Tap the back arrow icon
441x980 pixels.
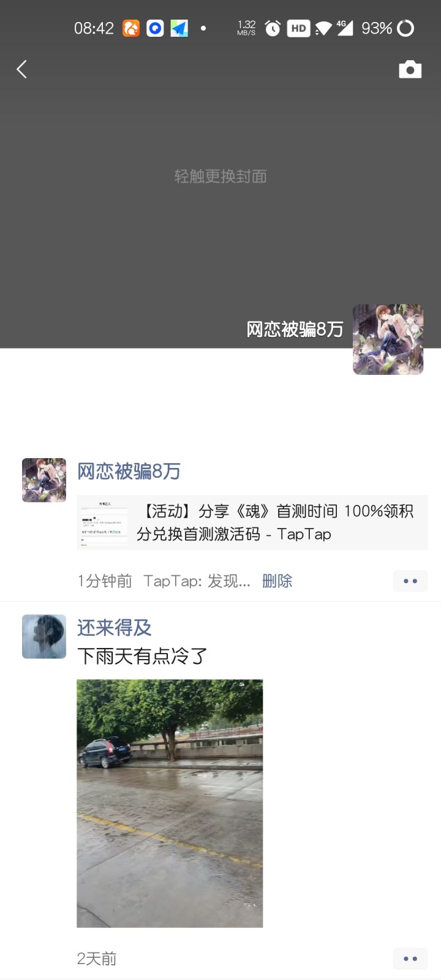tap(21, 69)
